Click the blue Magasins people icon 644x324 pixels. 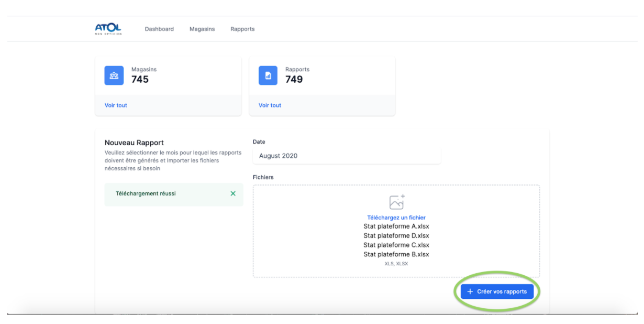(114, 75)
